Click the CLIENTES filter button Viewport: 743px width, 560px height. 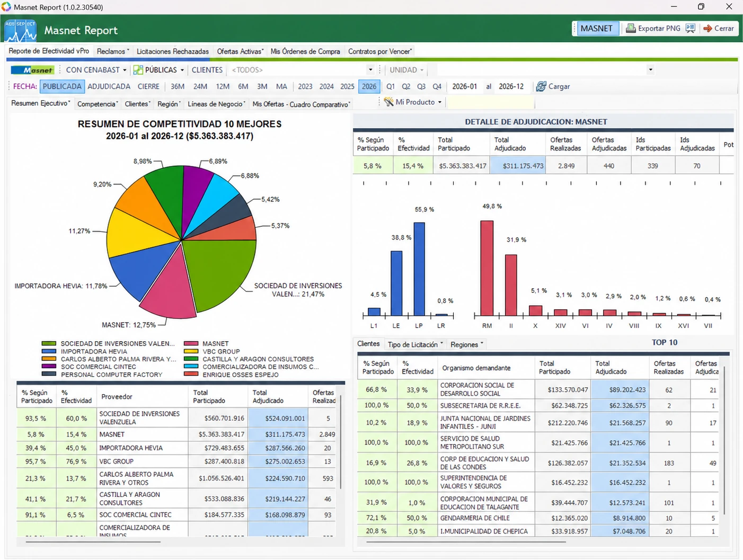click(207, 70)
